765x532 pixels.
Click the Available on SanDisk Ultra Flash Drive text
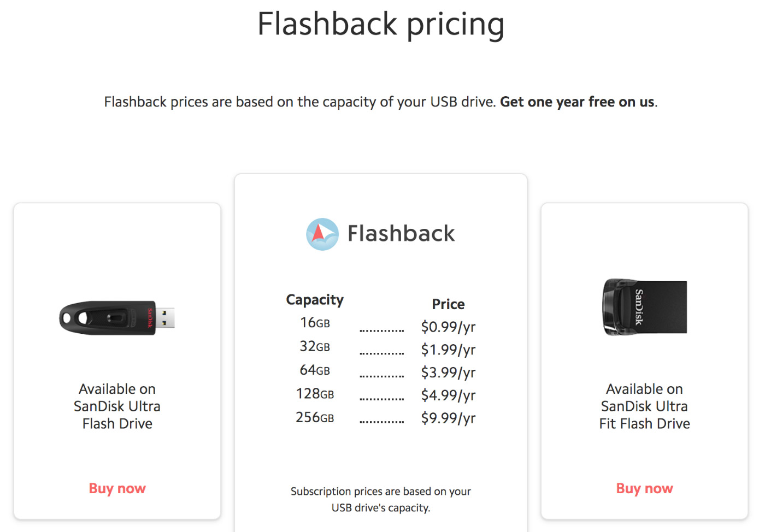117,406
